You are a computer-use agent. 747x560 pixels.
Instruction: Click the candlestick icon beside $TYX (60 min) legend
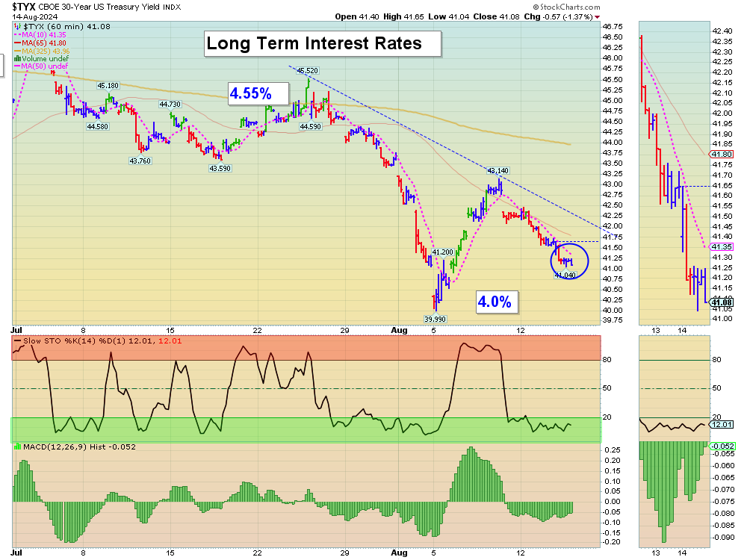pos(18,27)
